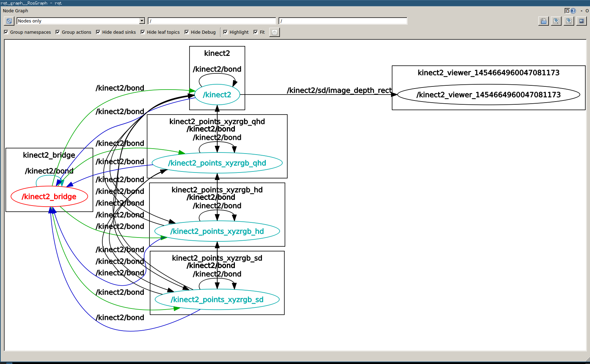Select the red /kinect2_bridge node
590x364 pixels.
49,196
